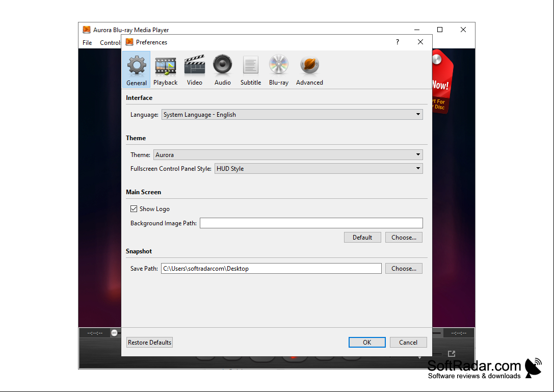Click the snapshot Save Path field
Viewport: 554px width, 392px height.
click(271, 269)
